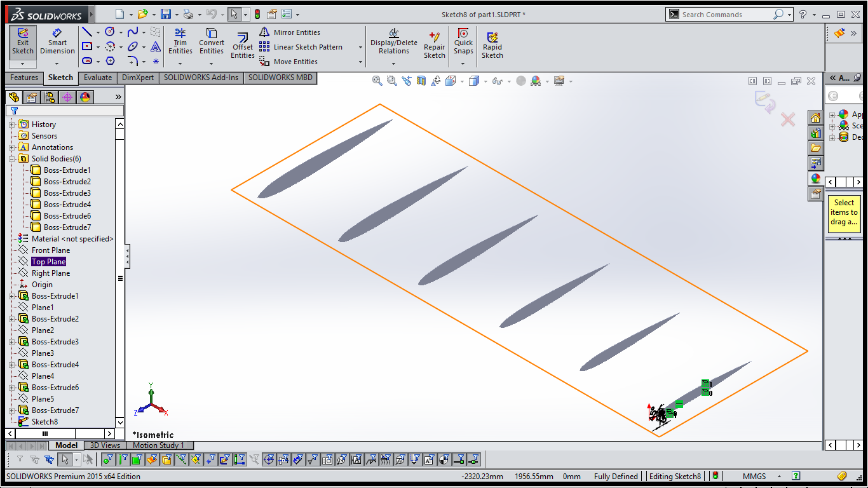Open the Exit Sketch dropdown arrow

click(23, 64)
